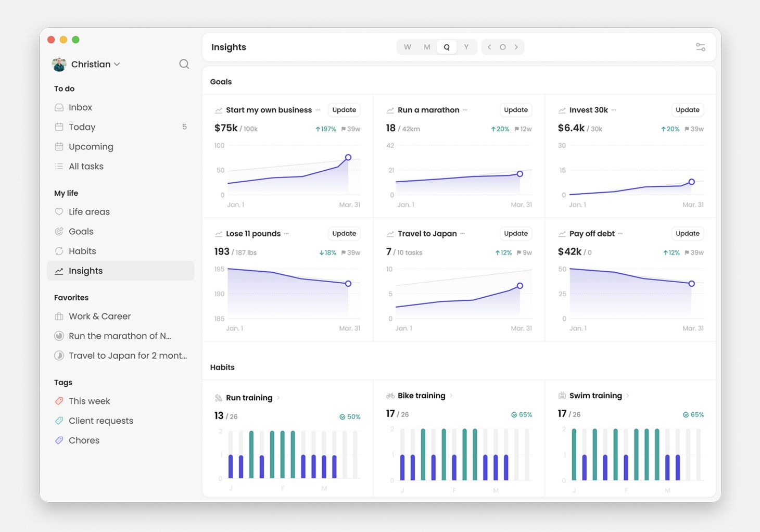Click the Bike training bicycle icon
This screenshot has width=760, height=532.
click(390, 396)
